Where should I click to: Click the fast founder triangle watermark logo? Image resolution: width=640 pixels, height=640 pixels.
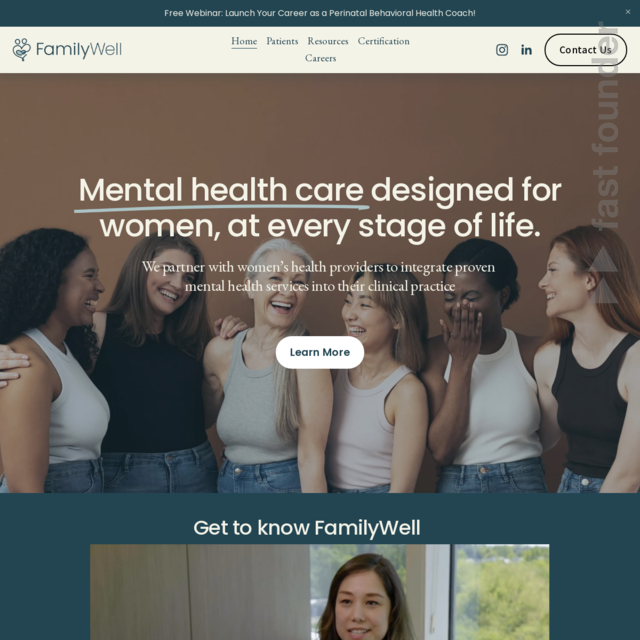(603, 275)
